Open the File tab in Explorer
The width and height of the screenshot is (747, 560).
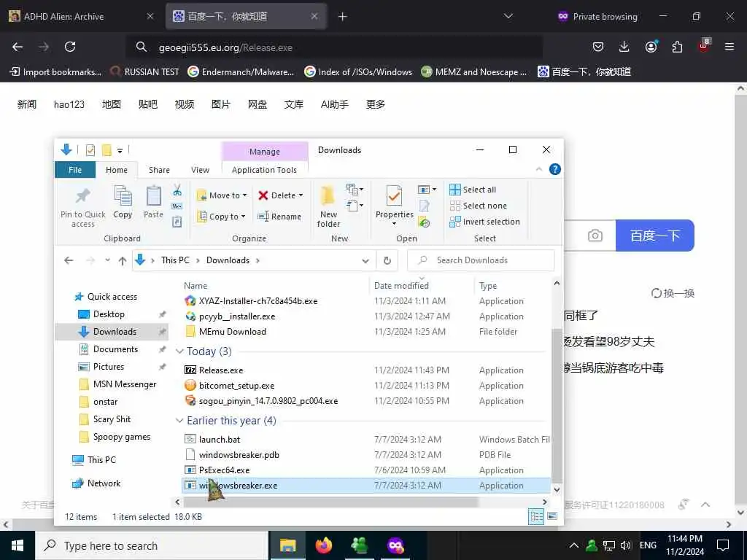pos(75,170)
